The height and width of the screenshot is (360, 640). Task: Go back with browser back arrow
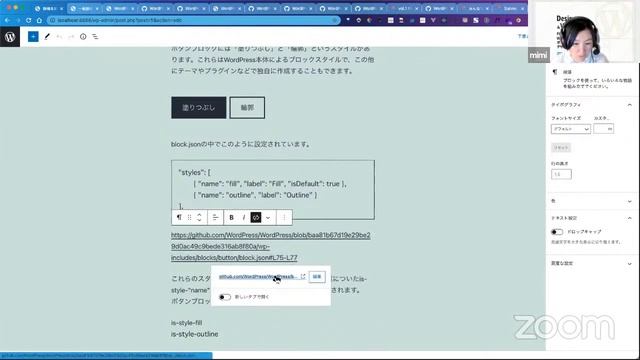pos(7,20)
